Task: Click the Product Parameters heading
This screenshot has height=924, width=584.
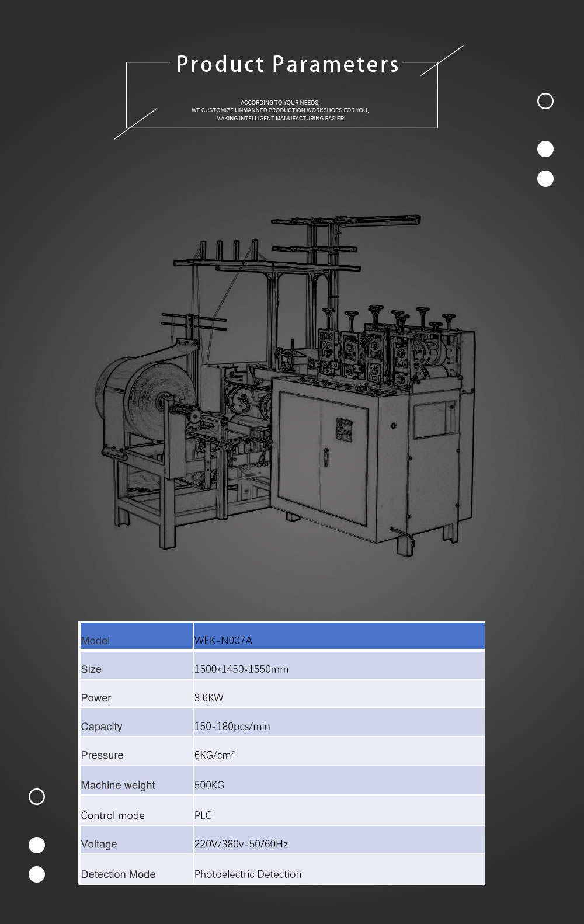Action: tap(287, 64)
